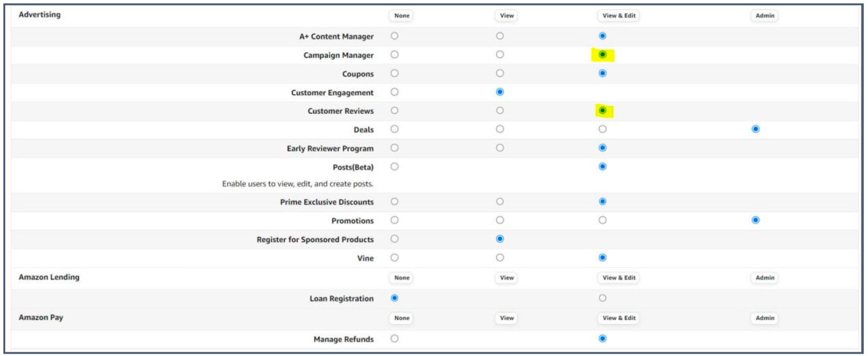Select None for A+ Content Manager
The width and height of the screenshot is (868, 356).
[394, 36]
